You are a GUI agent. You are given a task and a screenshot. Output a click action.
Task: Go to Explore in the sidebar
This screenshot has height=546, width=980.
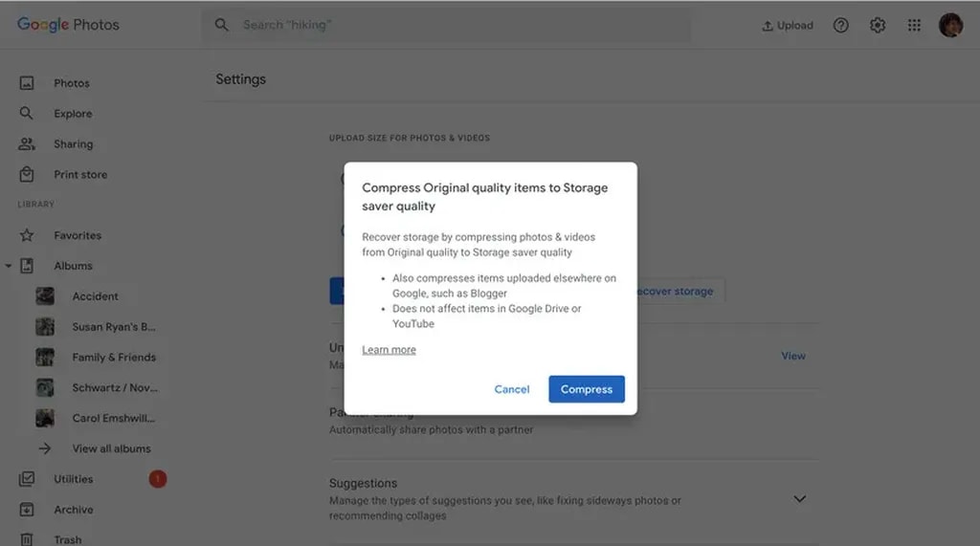pyautogui.click(x=73, y=114)
